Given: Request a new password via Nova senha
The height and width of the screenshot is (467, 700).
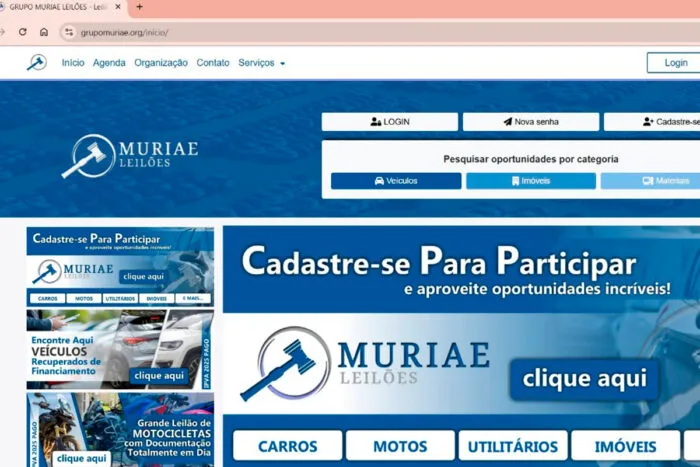Looking at the screenshot, I should (531, 121).
